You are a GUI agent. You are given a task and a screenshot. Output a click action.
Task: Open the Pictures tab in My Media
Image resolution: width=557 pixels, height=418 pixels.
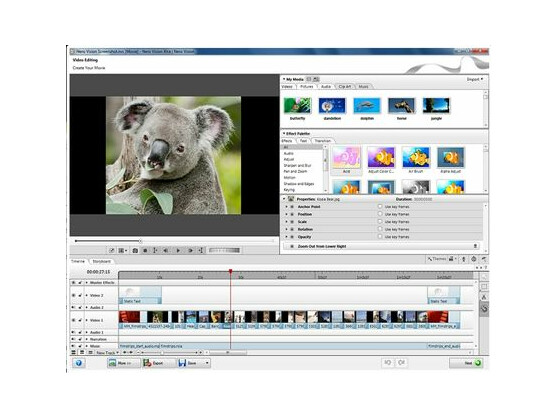307,86
